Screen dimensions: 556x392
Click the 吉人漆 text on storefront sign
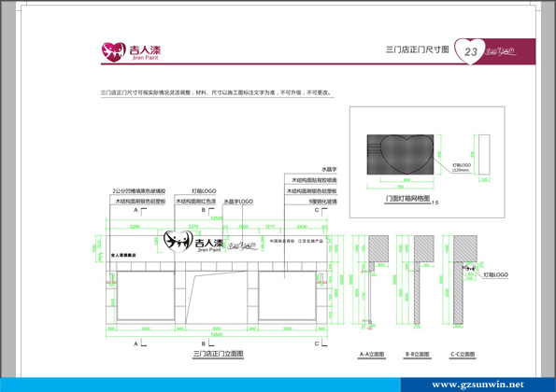tap(209, 243)
